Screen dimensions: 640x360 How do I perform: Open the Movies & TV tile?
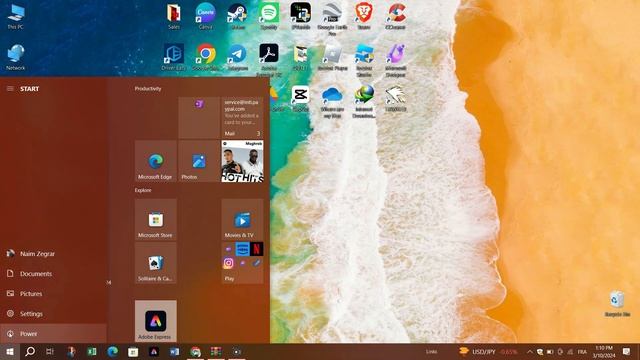[242, 219]
